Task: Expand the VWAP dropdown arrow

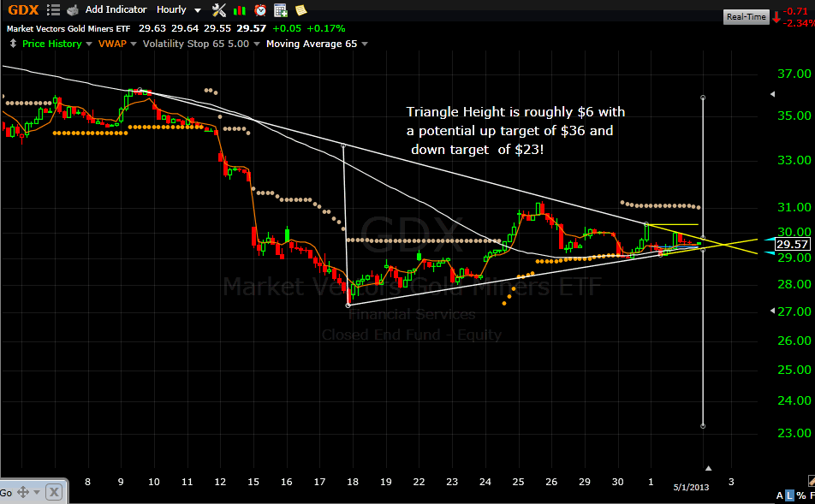Action: click(x=134, y=44)
